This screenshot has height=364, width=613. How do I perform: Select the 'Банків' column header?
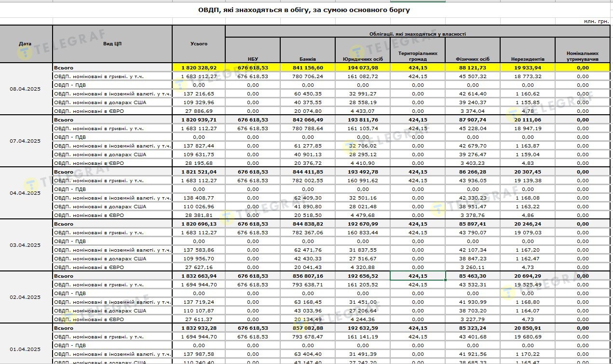point(308,50)
